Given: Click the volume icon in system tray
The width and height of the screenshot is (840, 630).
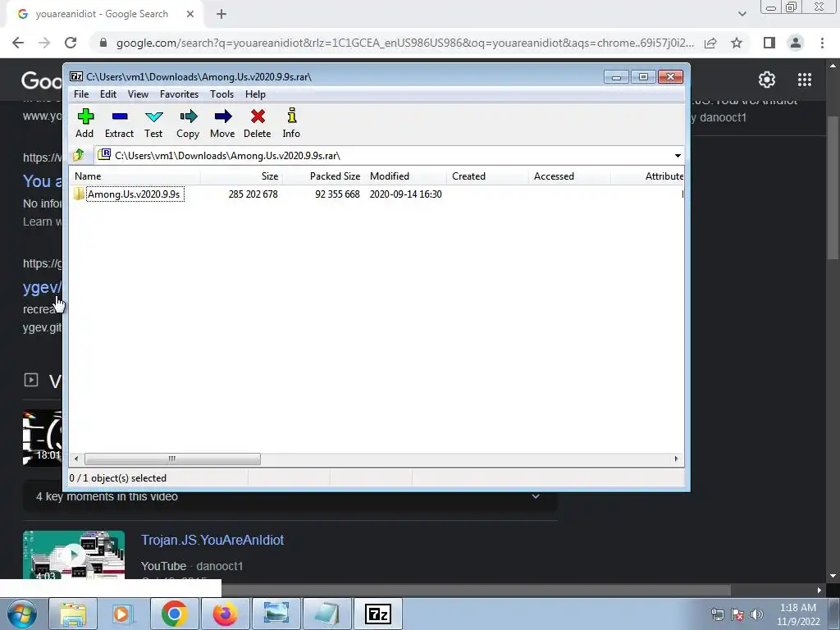Looking at the screenshot, I should [x=756, y=614].
